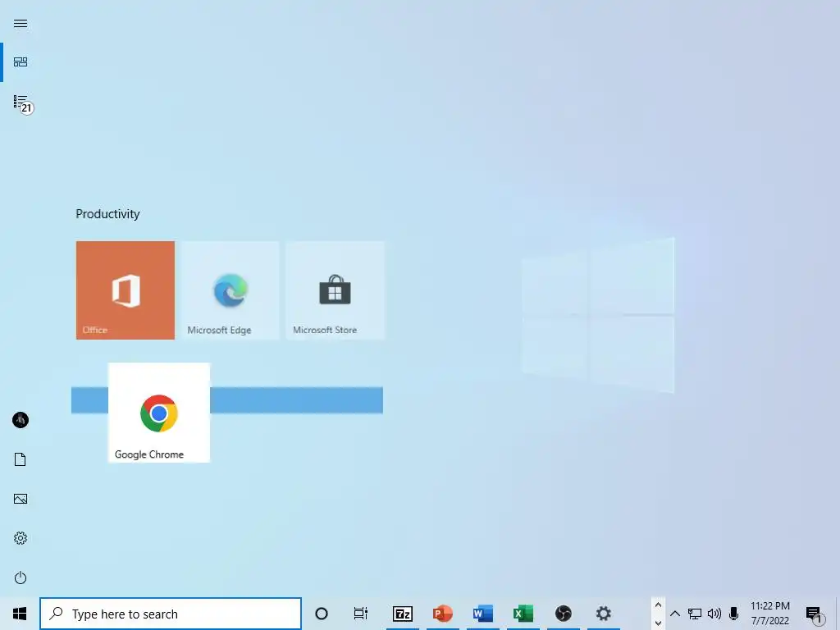Click the Power button icon

pyautogui.click(x=21, y=577)
